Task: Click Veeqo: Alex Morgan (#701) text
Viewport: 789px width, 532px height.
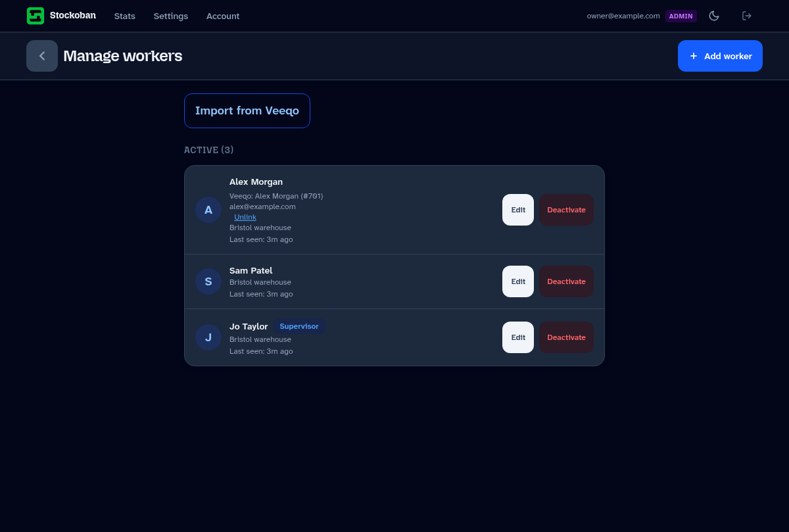Action: point(276,196)
